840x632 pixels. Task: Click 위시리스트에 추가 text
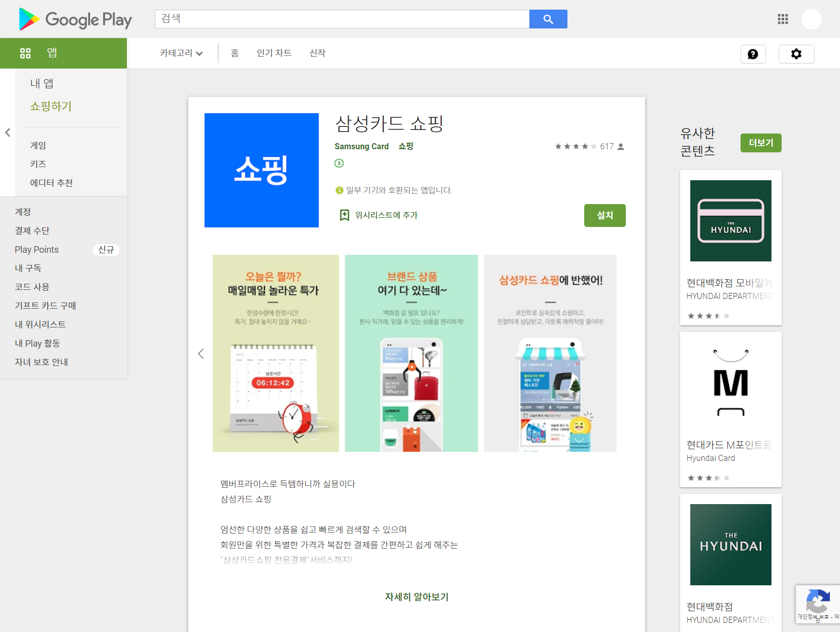click(x=386, y=215)
